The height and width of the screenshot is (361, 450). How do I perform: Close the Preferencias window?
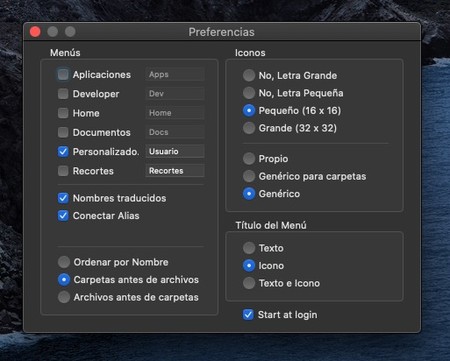(35, 32)
